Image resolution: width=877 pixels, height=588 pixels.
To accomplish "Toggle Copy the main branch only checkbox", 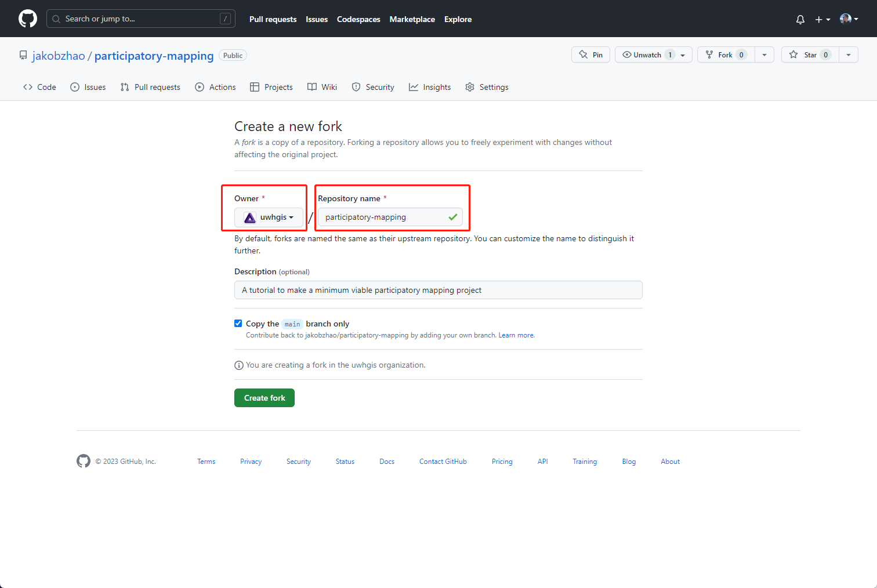I will pos(238,323).
